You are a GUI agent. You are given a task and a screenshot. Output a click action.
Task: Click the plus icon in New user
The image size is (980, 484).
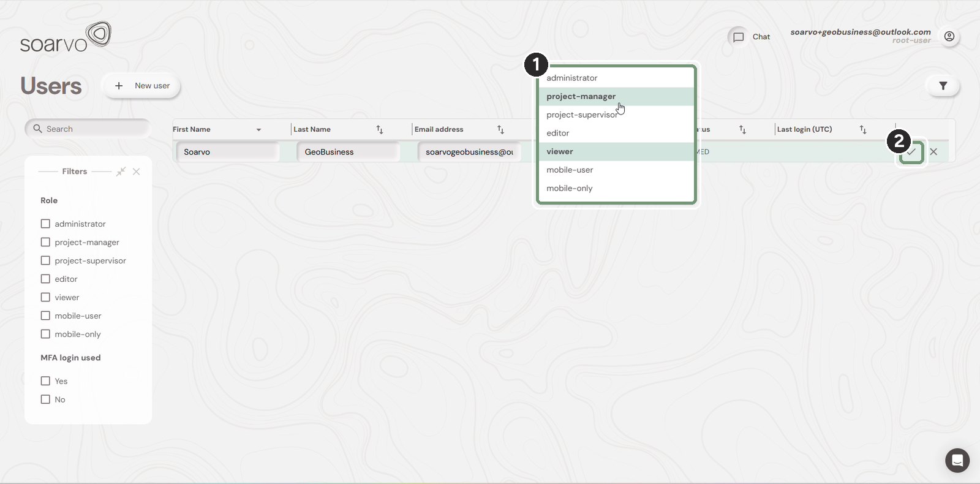click(x=119, y=86)
